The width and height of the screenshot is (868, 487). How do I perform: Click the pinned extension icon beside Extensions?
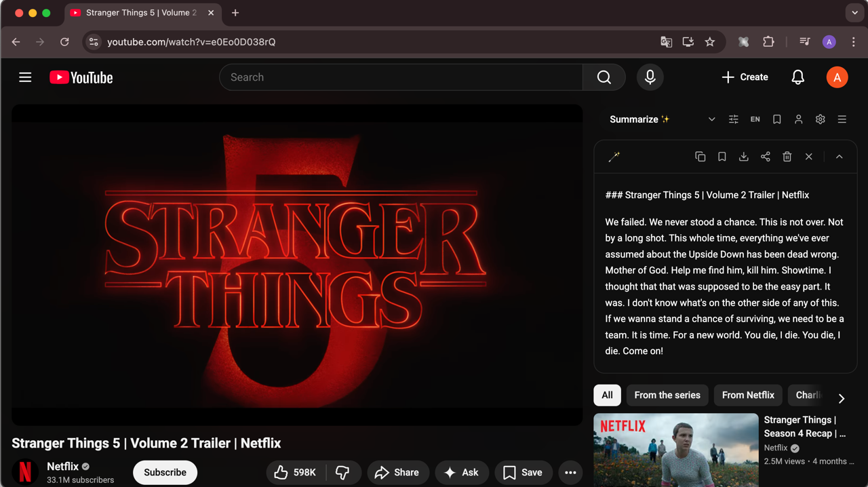743,42
